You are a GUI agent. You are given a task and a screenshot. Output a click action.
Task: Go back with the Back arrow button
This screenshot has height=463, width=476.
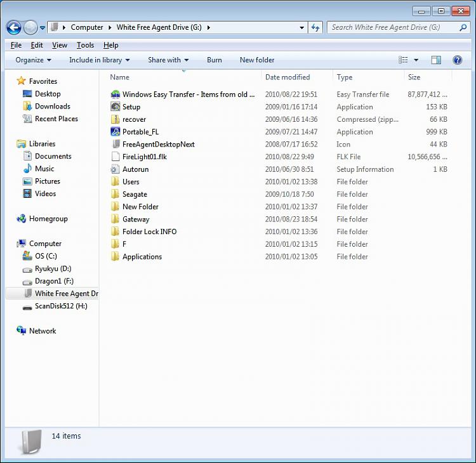click(14, 28)
